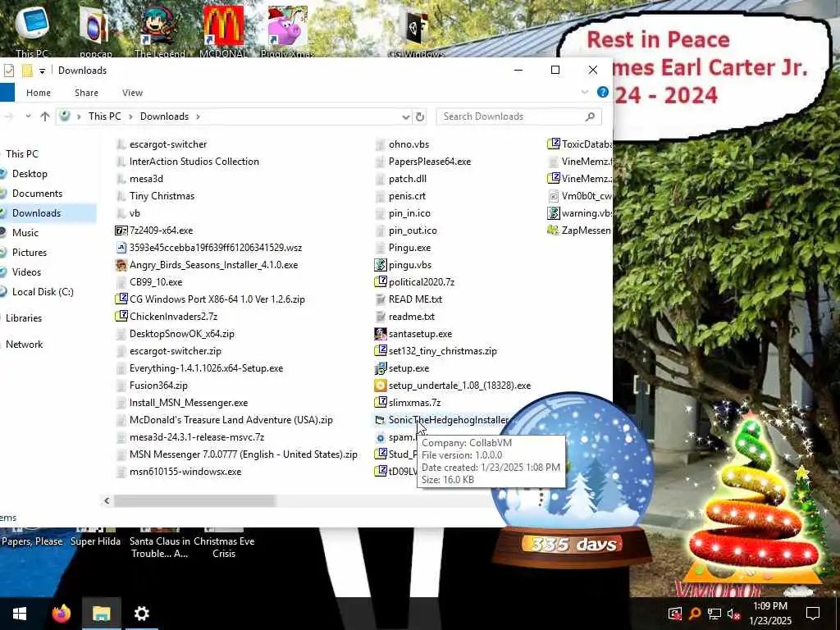
Task: Switch to the View ribbon tab
Action: [132, 93]
